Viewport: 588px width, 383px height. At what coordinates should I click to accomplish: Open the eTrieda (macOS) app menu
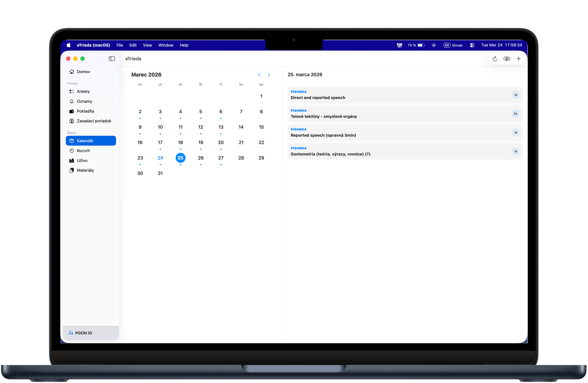[93, 45]
